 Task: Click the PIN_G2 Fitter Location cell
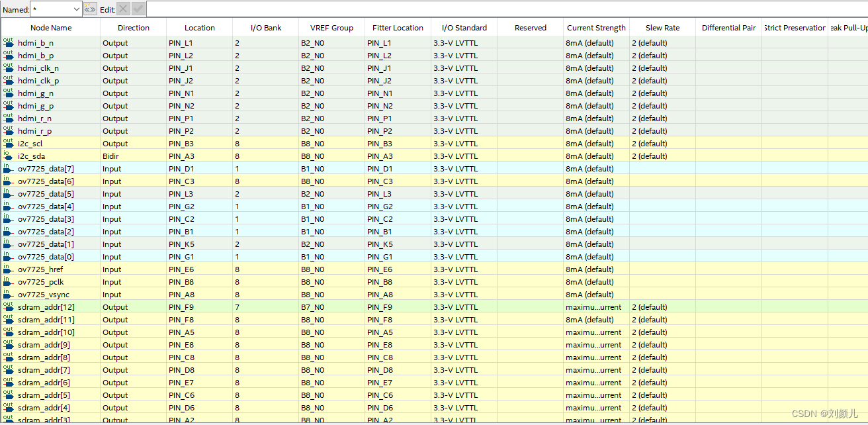pos(398,207)
